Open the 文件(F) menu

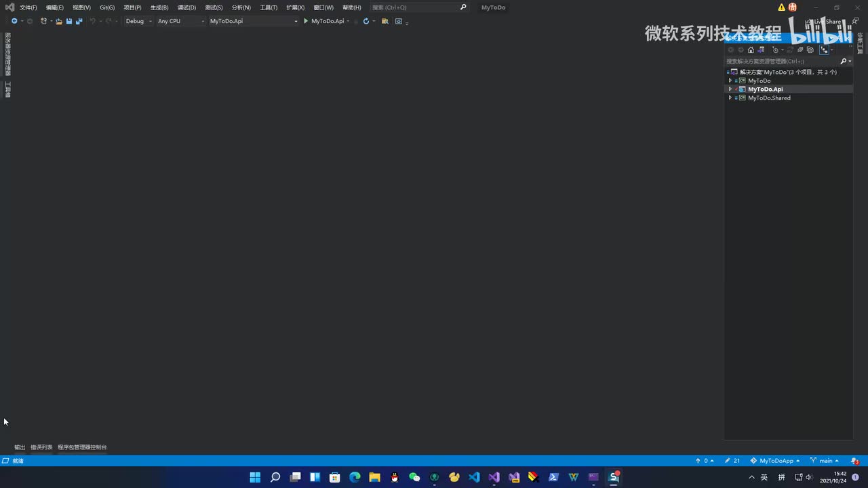click(x=28, y=7)
